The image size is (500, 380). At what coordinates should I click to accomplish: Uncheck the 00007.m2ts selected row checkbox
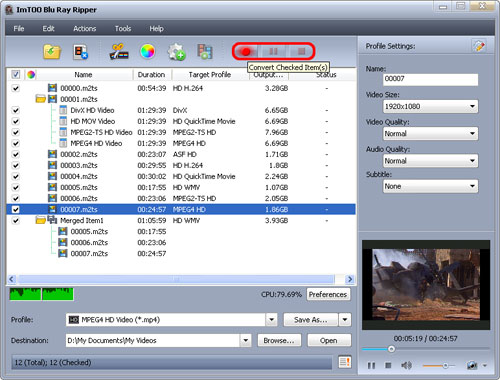16,209
